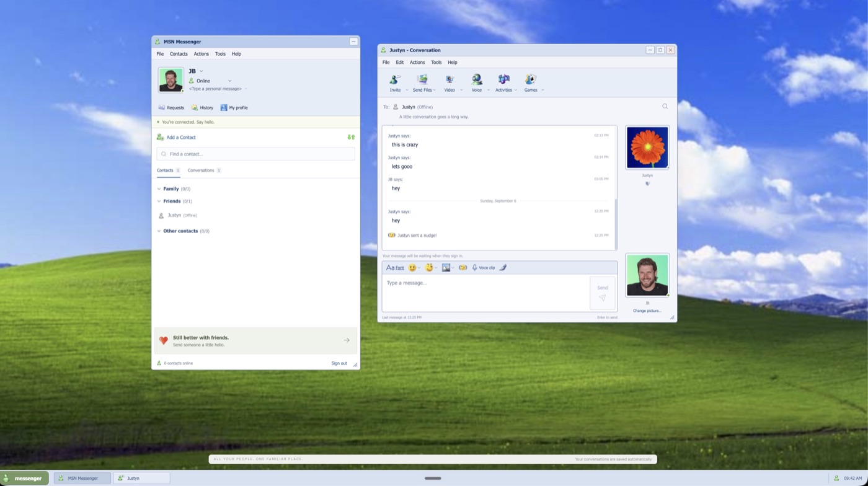This screenshot has height=486, width=868.
Task: Open Tools menu in MSN Messenger window
Action: (220, 54)
